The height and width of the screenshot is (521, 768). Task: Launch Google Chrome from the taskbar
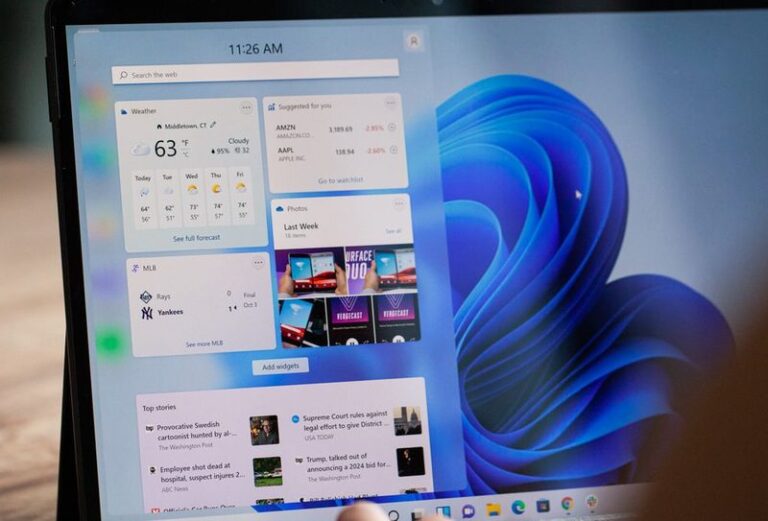click(x=567, y=503)
